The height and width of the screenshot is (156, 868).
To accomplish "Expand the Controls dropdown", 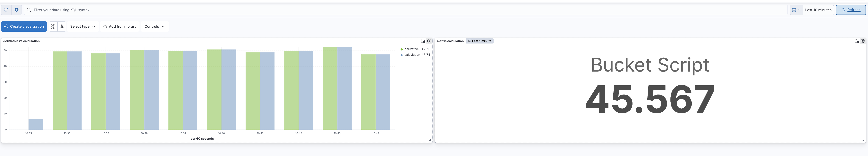I will pyautogui.click(x=155, y=26).
